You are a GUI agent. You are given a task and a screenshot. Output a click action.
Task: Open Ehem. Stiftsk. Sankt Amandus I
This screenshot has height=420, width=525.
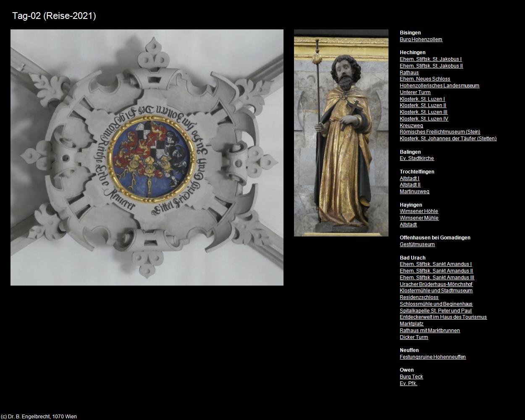(x=436, y=264)
